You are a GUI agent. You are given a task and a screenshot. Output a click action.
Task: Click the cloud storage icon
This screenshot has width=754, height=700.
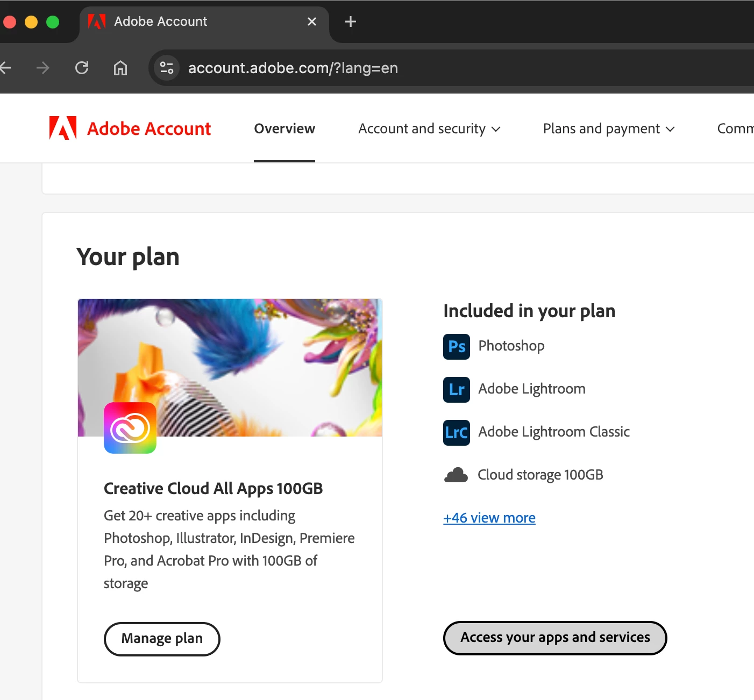(456, 475)
